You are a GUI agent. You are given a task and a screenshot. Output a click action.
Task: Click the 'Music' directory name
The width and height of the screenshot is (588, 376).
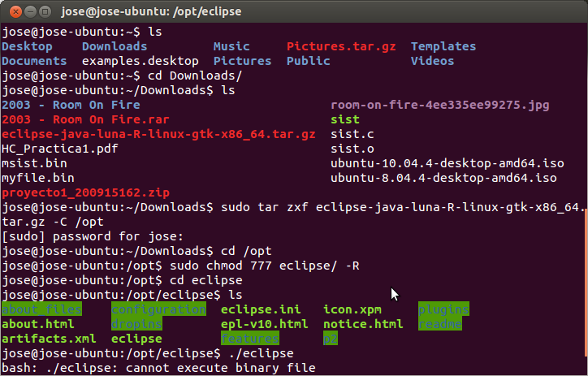pyautogui.click(x=231, y=46)
